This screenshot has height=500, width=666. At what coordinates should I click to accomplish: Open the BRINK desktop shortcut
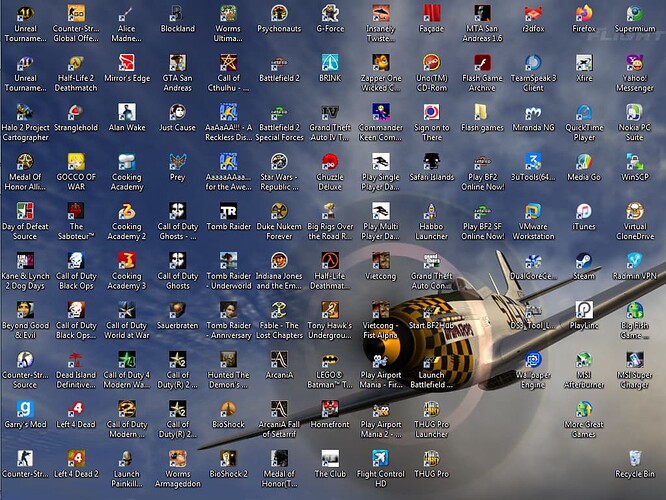tap(330, 69)
